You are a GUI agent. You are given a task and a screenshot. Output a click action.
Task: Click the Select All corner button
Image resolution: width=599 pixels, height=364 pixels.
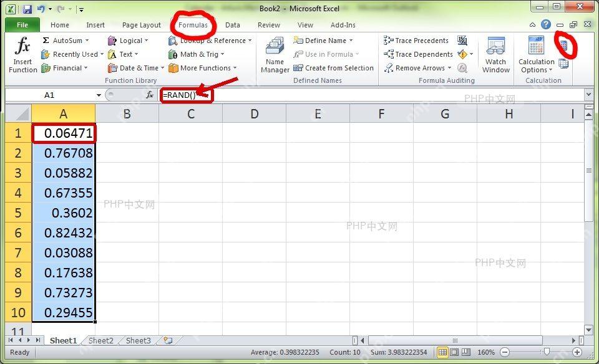(18, 113)
